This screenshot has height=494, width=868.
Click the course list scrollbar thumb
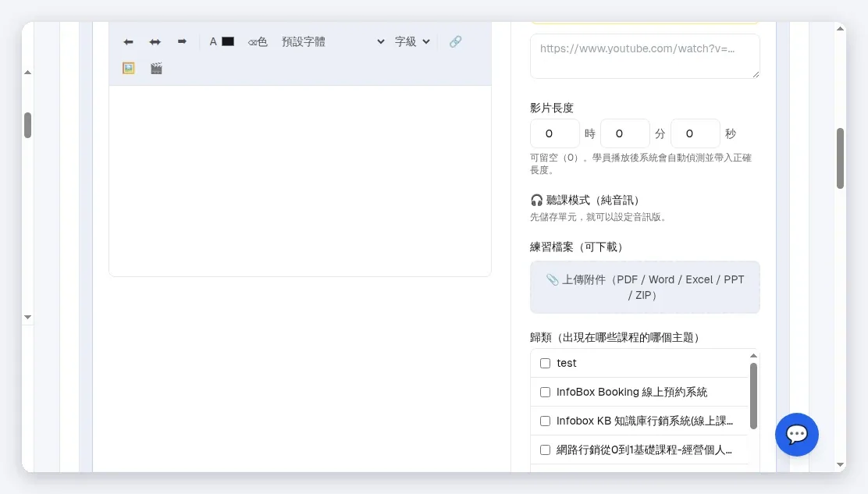(753, 396)
